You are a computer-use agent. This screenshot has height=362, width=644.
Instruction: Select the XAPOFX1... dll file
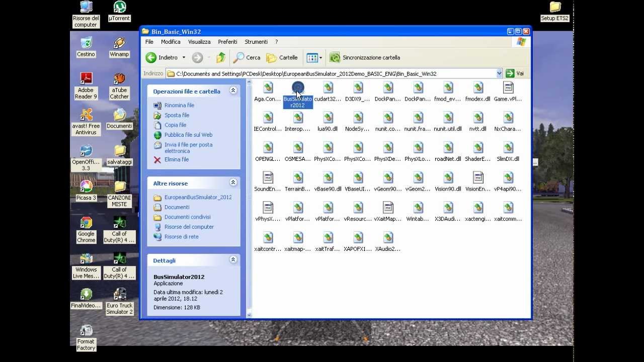[x=358, y=242]
